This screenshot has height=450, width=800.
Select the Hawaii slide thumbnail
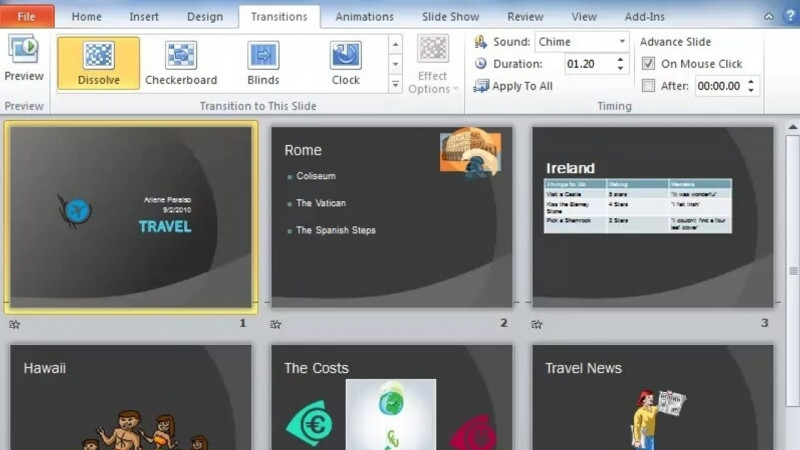131,397
